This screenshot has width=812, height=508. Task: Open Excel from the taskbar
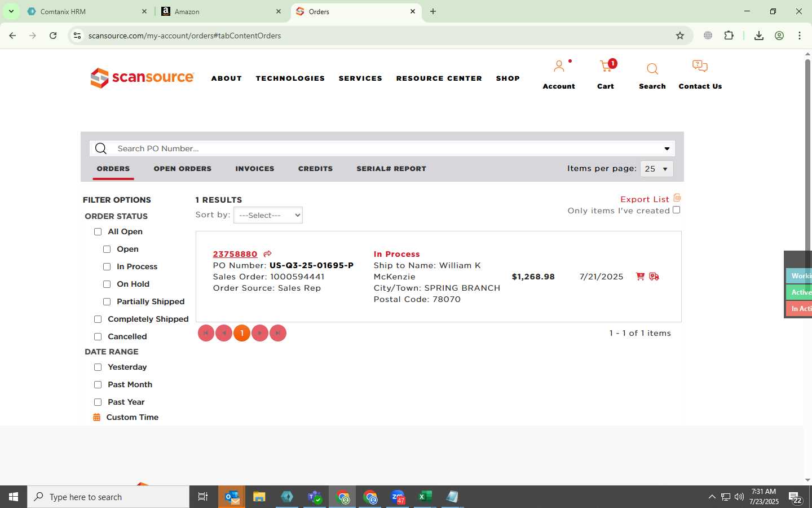(x=425, y=497)
